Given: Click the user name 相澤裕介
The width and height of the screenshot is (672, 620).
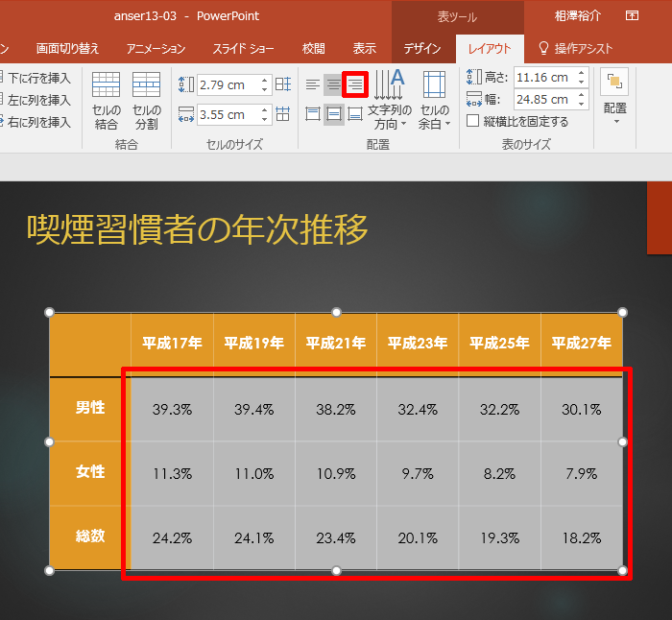Looking at the screenshot, I should point(578,16).
